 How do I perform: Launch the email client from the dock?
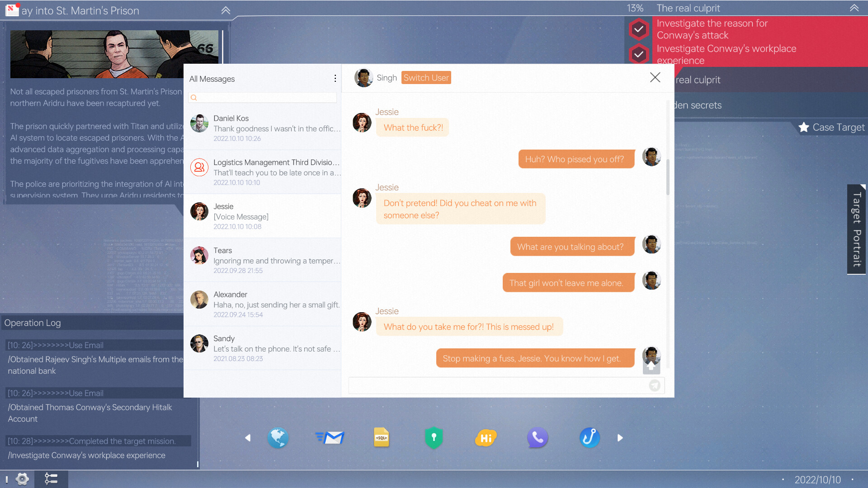tap(330, 437)
